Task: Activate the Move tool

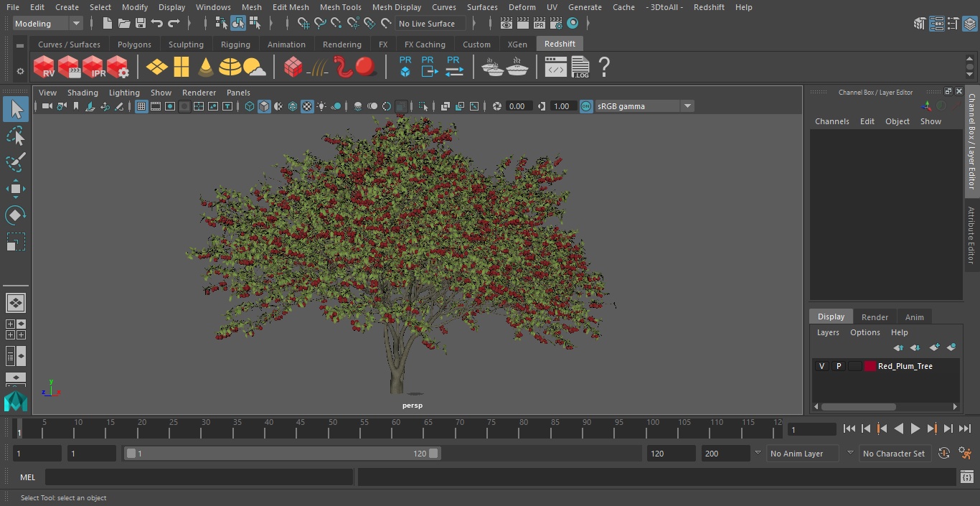Action: point(16,189)
